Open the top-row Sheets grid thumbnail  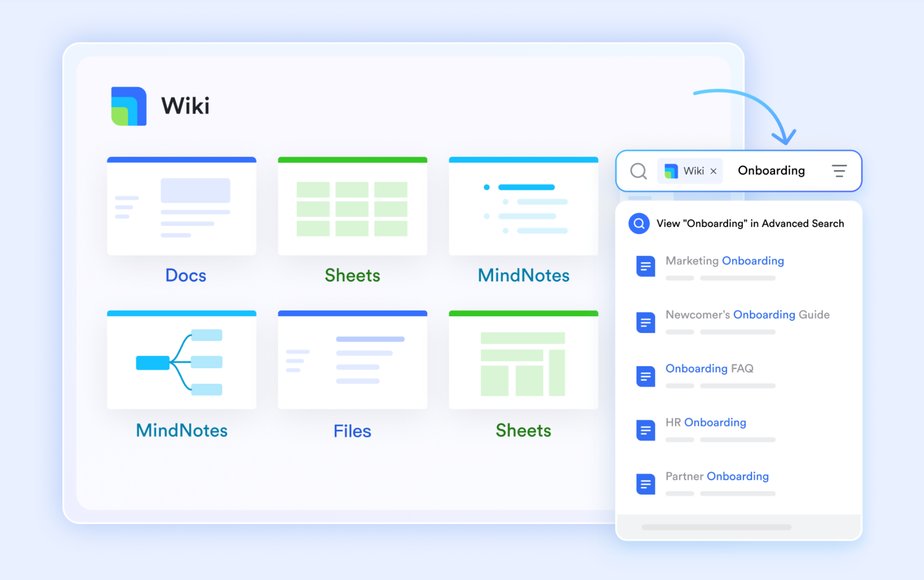(x=352, y=207)
